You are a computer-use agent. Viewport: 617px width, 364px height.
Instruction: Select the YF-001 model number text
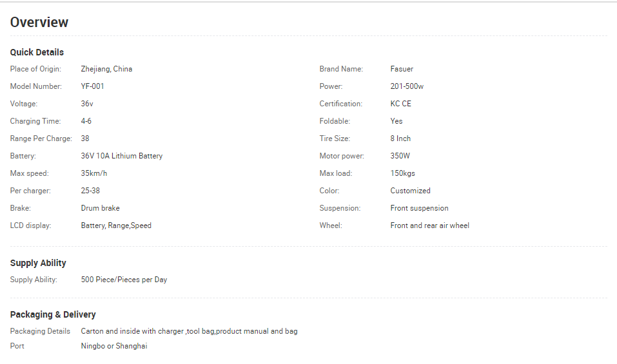92,86
